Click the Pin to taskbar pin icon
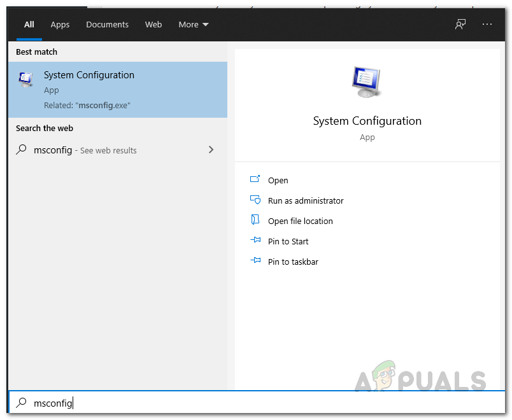 coord(255,260)
